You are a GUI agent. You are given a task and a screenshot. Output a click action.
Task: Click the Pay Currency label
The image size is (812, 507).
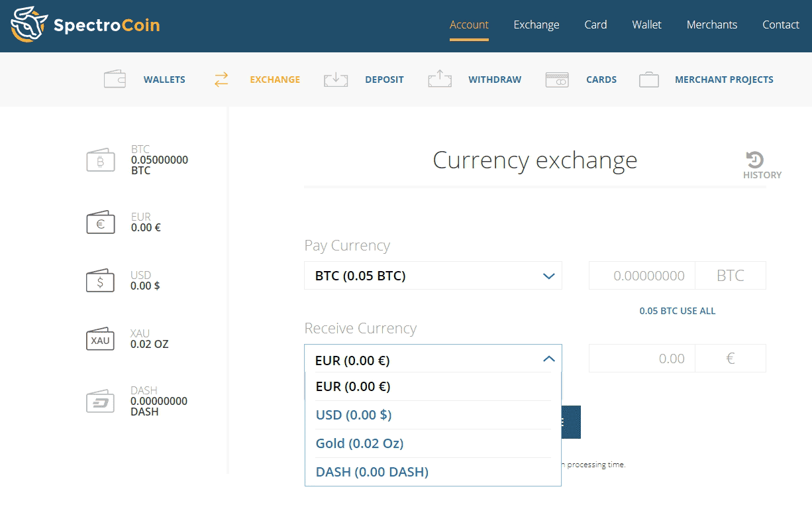coord(347,245)
